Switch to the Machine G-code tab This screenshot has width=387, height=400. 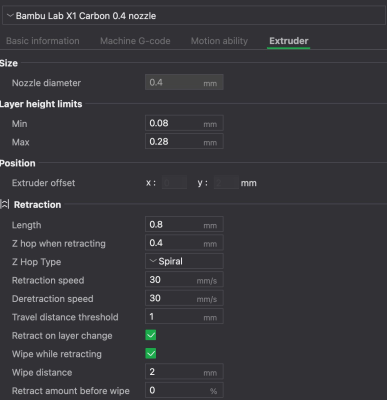(x=135, y=41)
